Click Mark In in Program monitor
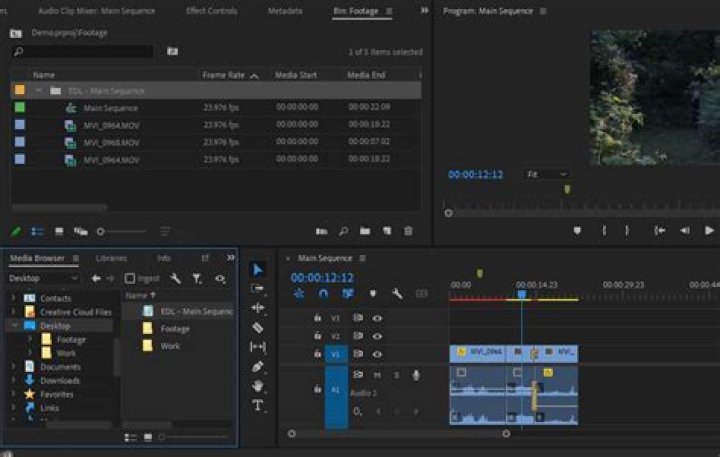 (x=604, y=231)
